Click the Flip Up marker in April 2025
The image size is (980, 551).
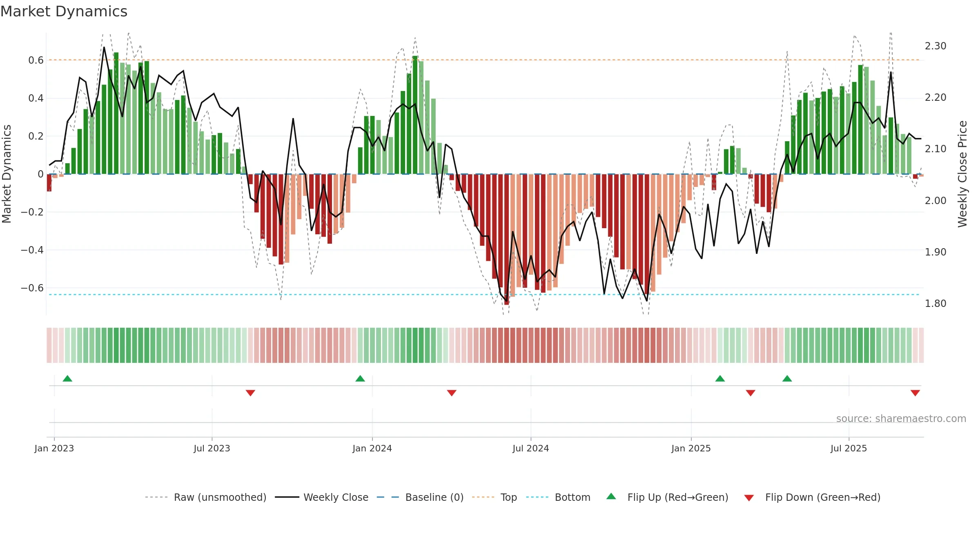point(787,378)
